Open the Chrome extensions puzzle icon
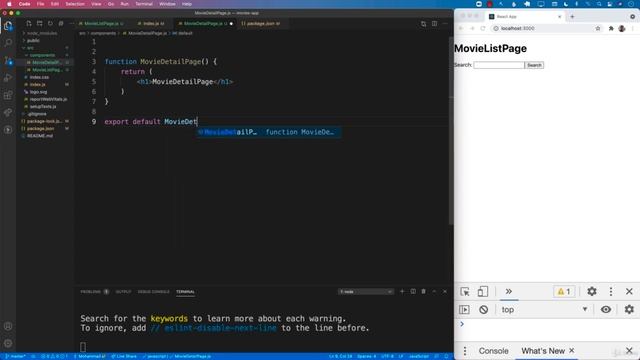Viewport: 640px width, 360px height. point(611,28)
